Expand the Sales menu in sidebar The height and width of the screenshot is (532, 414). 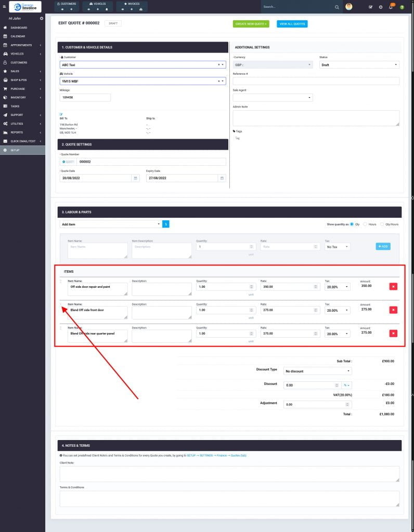(15, 71)
